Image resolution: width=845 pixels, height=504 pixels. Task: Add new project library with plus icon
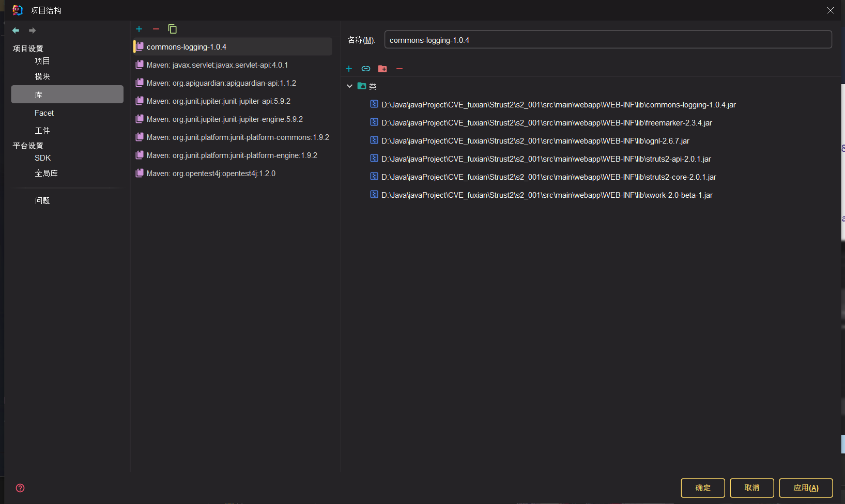[x=139, y=29]
